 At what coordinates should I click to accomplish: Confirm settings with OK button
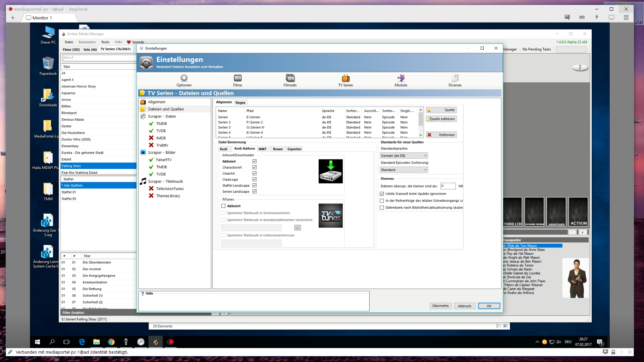[x=489, y=306]
